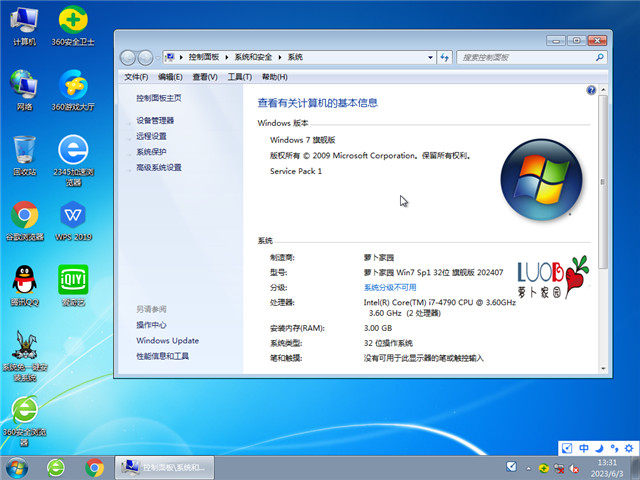Click IME toolbar settings gear

[x=629, y=448]
